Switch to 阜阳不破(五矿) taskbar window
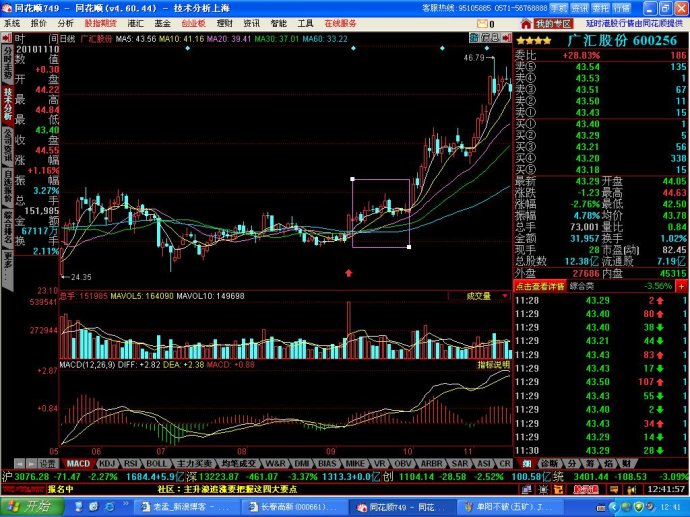Image resolution: width=690 pixels, height=517 pixels. pyautogui.click(x=510, y=507)
